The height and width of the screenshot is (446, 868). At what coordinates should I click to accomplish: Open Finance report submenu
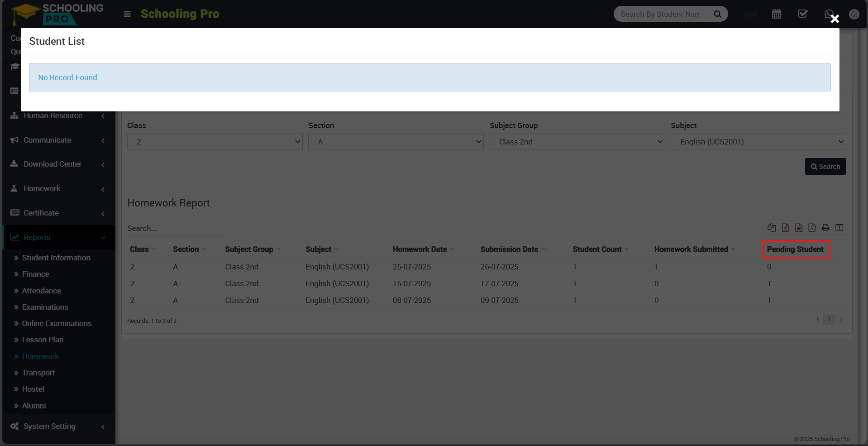point(36,274)
